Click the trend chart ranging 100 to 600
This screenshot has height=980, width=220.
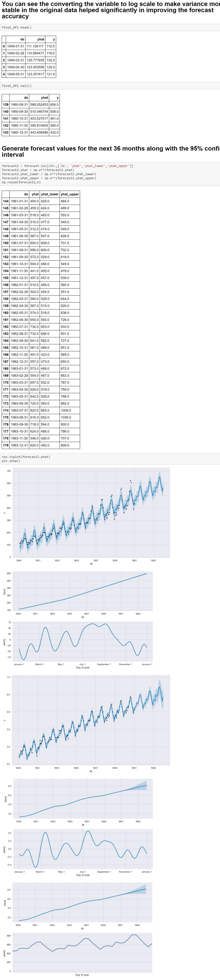click(82, 591)
